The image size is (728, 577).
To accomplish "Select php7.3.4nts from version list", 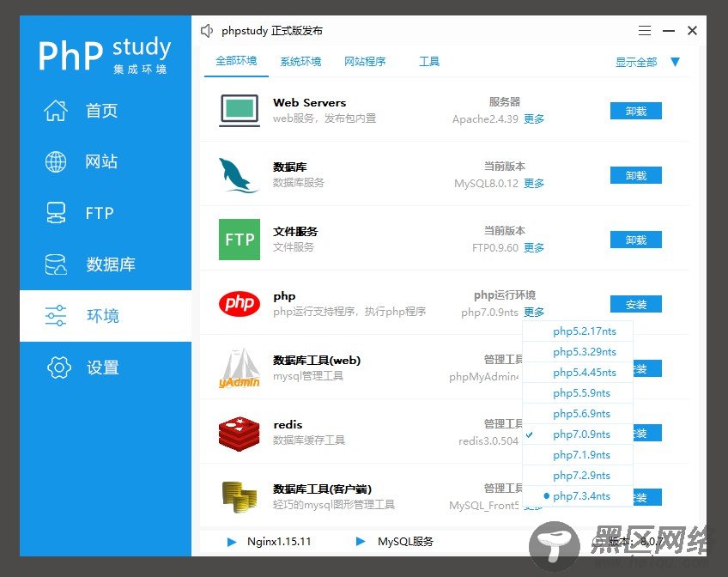I will pyautogui.click(x=578, y=496).
